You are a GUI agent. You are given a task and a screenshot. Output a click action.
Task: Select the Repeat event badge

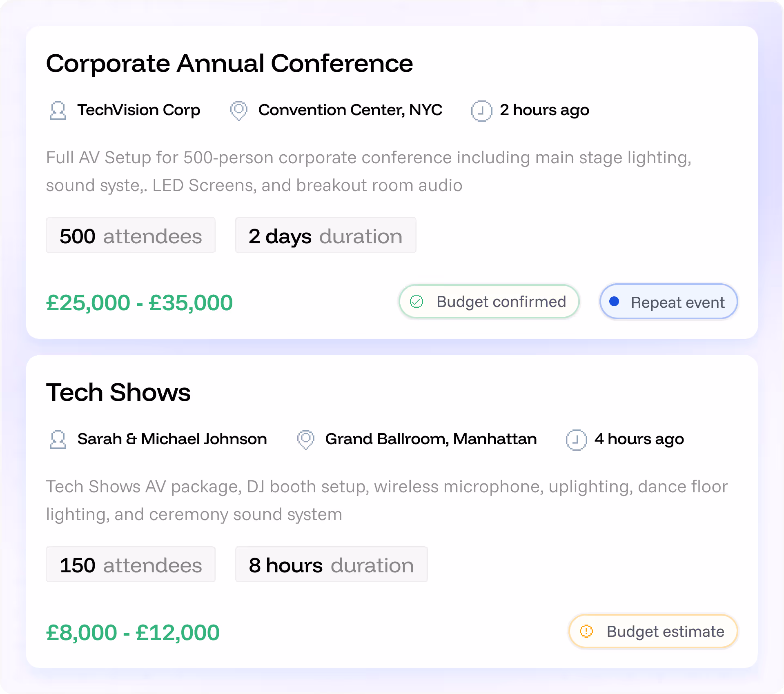[668, 302]
